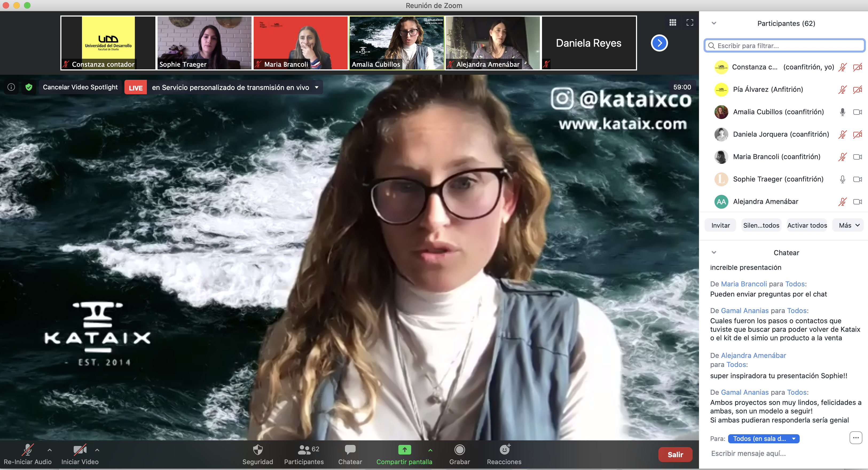Expand live streaming service dropdown

317,88
